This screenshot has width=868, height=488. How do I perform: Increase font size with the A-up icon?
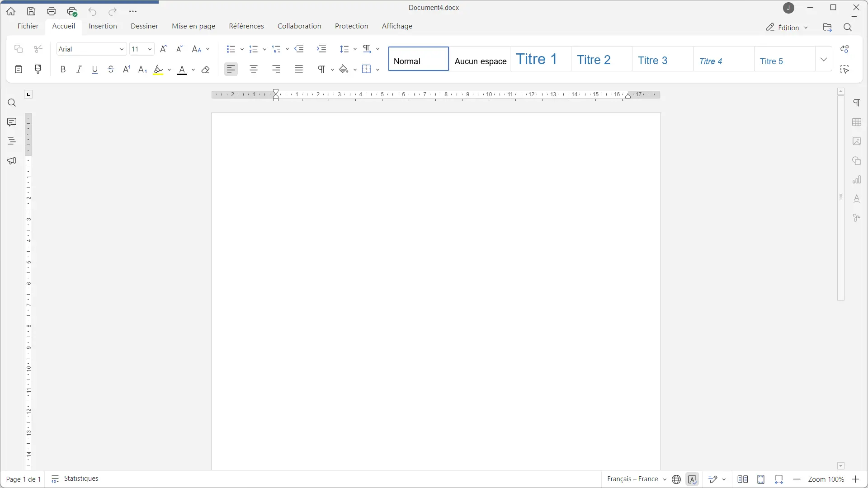[x=164, y=49]
